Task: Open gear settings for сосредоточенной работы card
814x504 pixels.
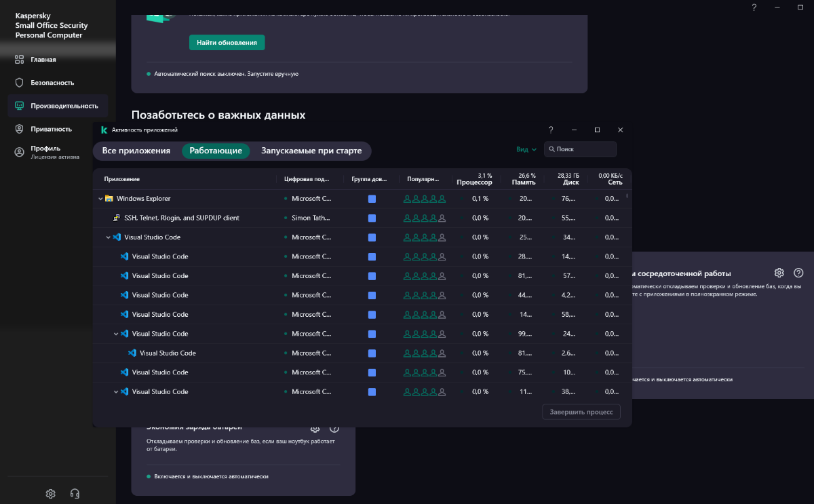Action: [x=779, y=273]
